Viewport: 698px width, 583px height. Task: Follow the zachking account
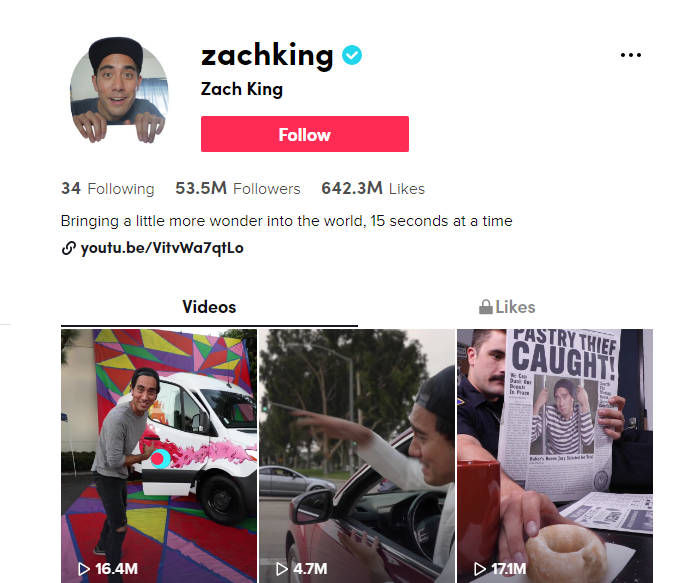click(x=305, y=134)
